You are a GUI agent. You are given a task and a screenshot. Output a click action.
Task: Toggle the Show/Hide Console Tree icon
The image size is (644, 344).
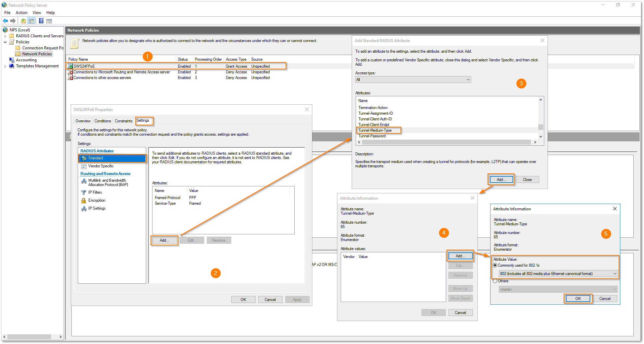point(31,21)
